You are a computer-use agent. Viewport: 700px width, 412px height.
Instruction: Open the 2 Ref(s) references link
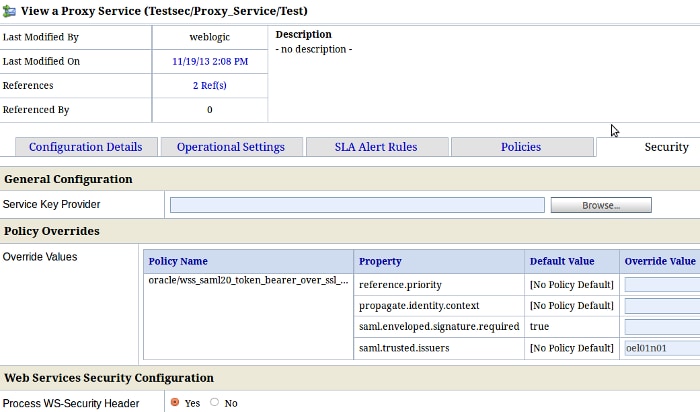coord(209,86)
